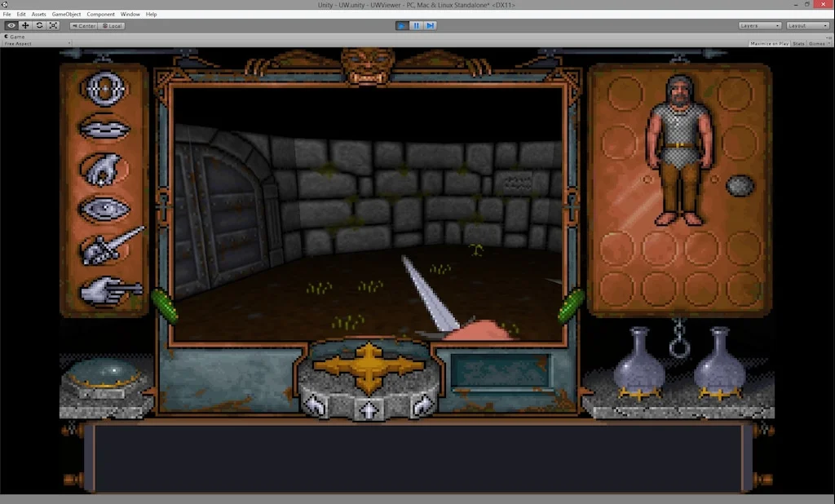Viewport: 835px width, 504px height.
Task: Click the teal rune shelf panel right of compass
Action: (x=501, y=371)
